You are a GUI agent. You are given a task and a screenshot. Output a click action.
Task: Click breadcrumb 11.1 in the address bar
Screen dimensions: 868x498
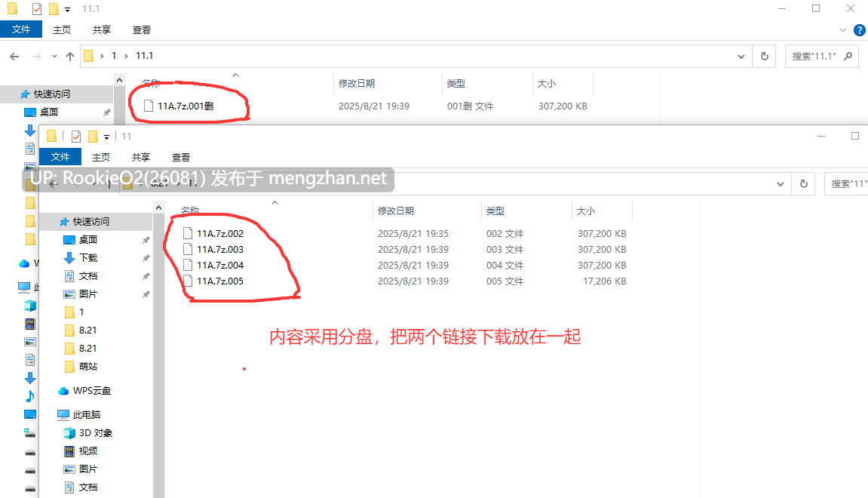pyautogui.click(x=145, y=56)
